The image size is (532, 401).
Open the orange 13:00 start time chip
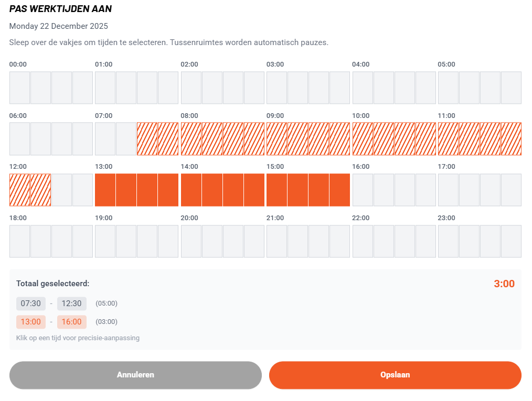(x=30, y=322)
